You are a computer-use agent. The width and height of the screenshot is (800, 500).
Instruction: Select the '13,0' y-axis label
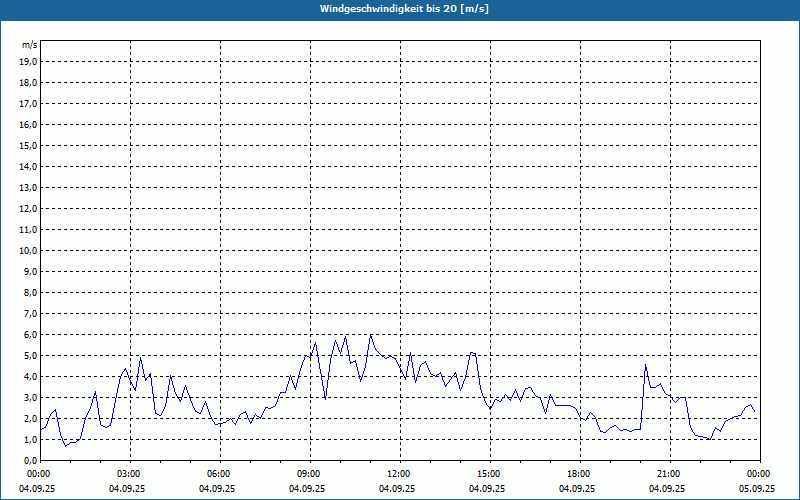tap(29, 188)
